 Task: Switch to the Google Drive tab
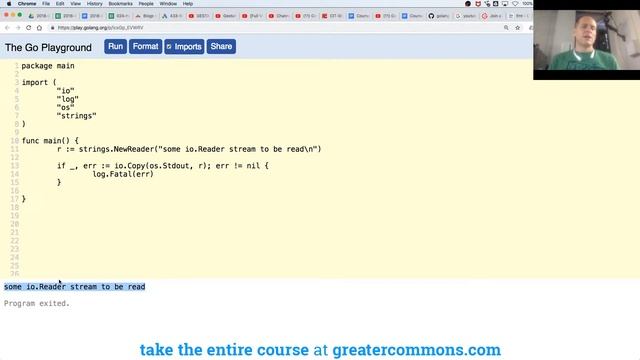(38, 16)
